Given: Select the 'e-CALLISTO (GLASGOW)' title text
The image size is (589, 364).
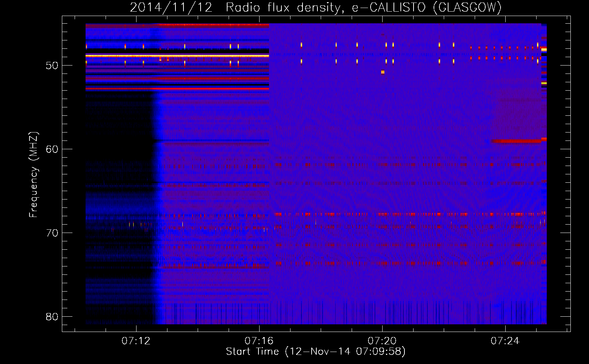Looking at the screenshot, I should point(427,8).
